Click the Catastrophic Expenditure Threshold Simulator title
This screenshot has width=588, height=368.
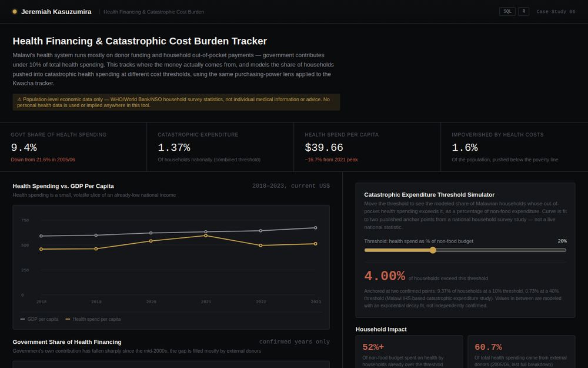coord(429,194)
